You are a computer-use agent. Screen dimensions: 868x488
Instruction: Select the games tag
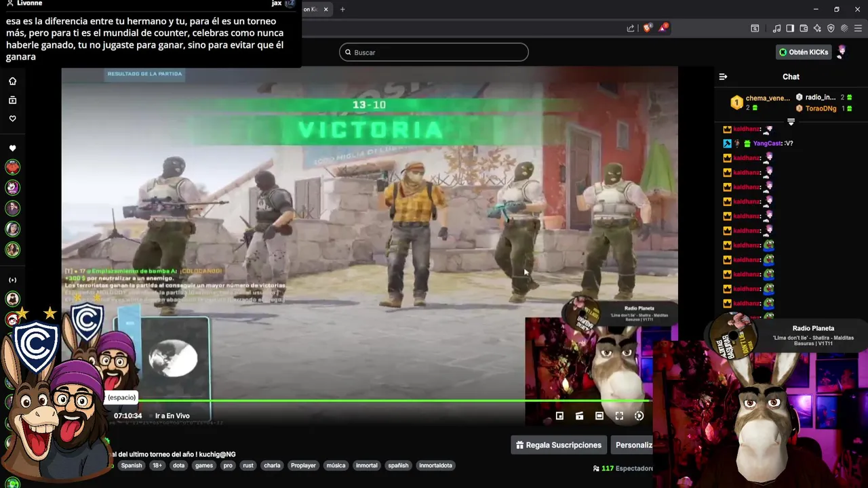pos(204,466)
